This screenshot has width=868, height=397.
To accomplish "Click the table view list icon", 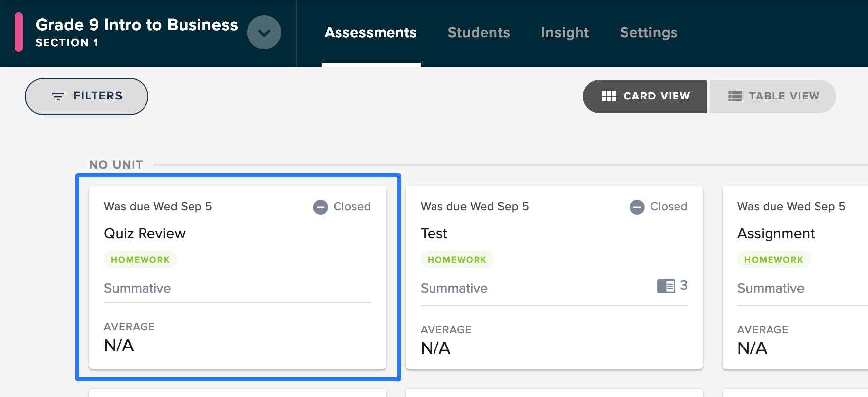I will pos(735,96).
